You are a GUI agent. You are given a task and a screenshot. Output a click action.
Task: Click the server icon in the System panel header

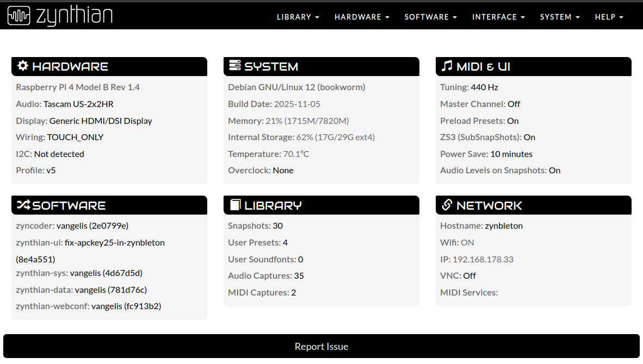[234, 66]
